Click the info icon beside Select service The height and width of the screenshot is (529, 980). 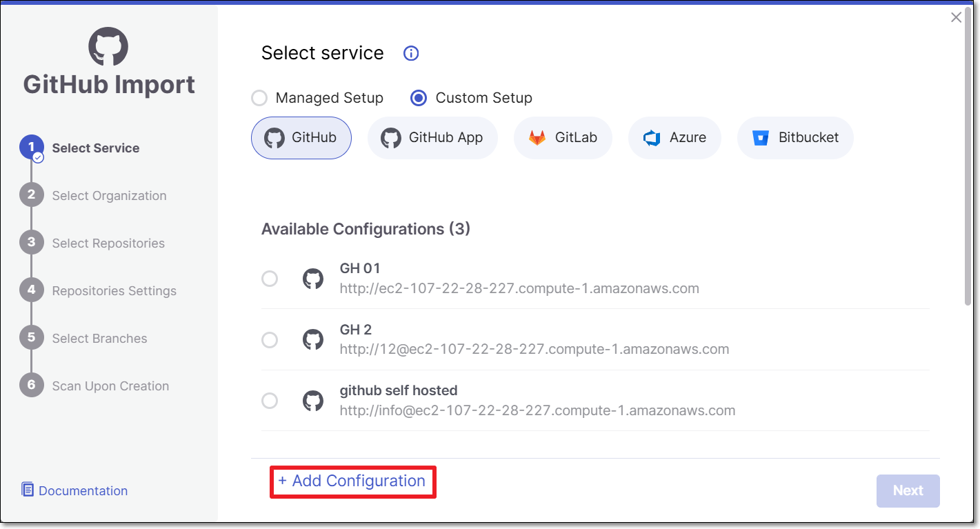click(411, 53)
